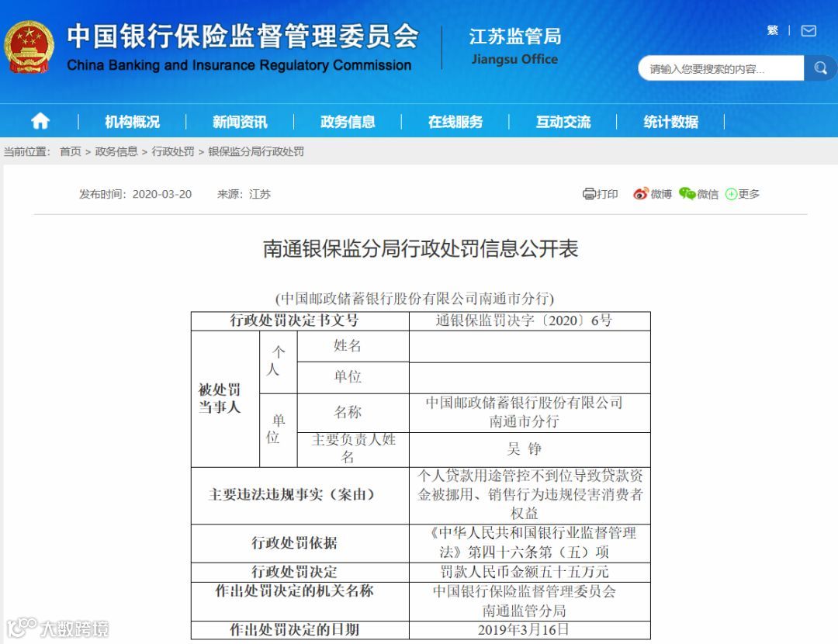Click the 当前位置 label
Viewport: 838px width, 644px height.
(26, 151)
